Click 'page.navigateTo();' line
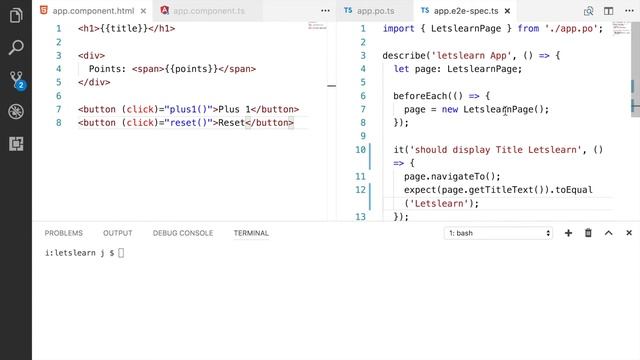Viewport: 640px width, 360px height. [452, 177]
